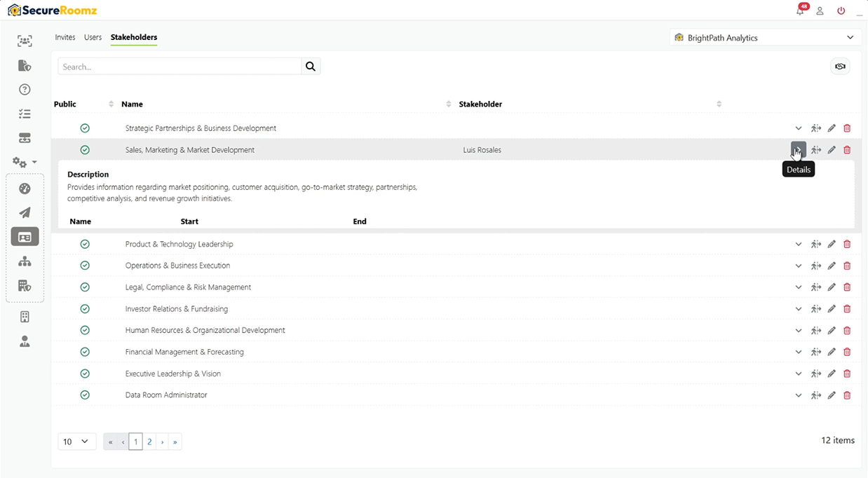Delete the Sales, Marketing & Market Development row
The image size is (868, 478).
pos(847,150)
